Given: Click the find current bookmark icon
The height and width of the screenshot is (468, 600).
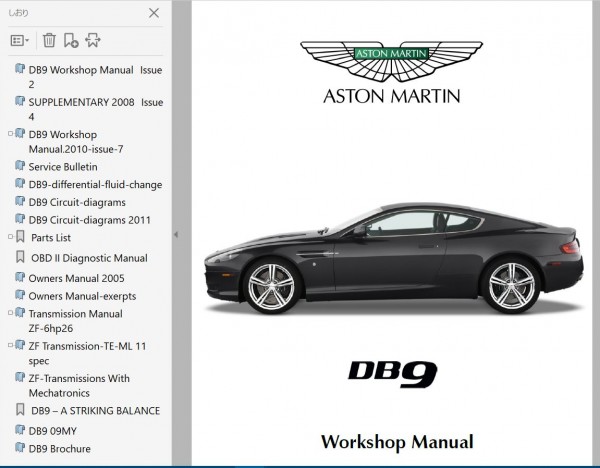Looking at the screenshot, I should [x=93, y=40].
